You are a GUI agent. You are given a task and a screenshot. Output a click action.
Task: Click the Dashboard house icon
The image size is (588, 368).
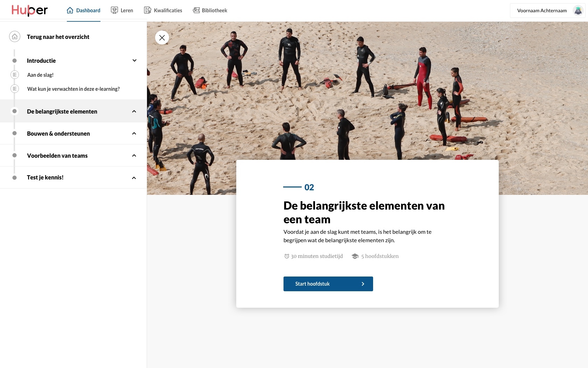70,11
